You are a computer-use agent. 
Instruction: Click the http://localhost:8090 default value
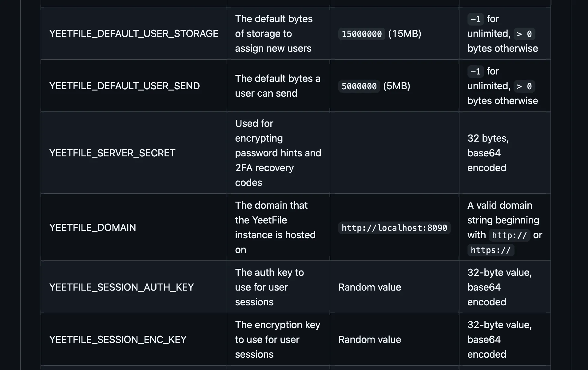point(394,228)
